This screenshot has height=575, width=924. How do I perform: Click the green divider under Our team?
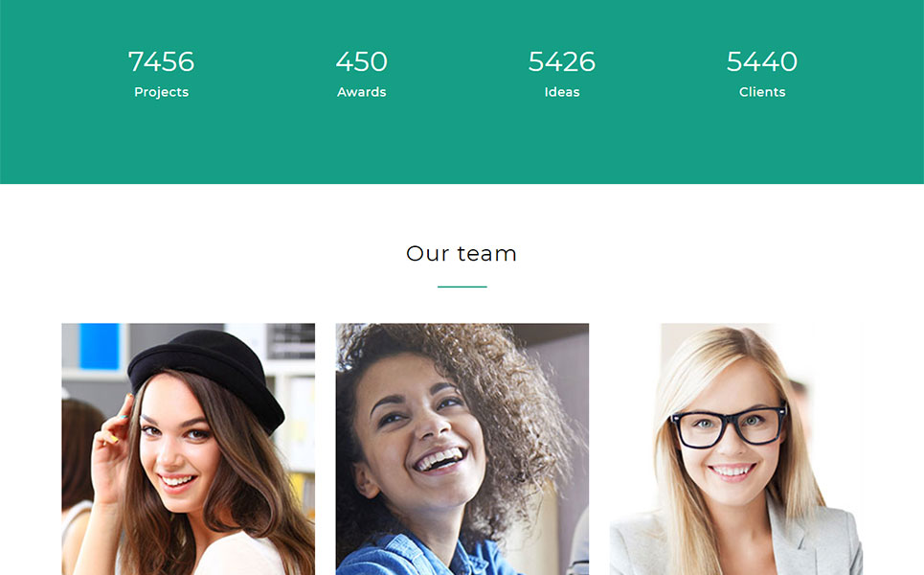[x=462, y=287]
